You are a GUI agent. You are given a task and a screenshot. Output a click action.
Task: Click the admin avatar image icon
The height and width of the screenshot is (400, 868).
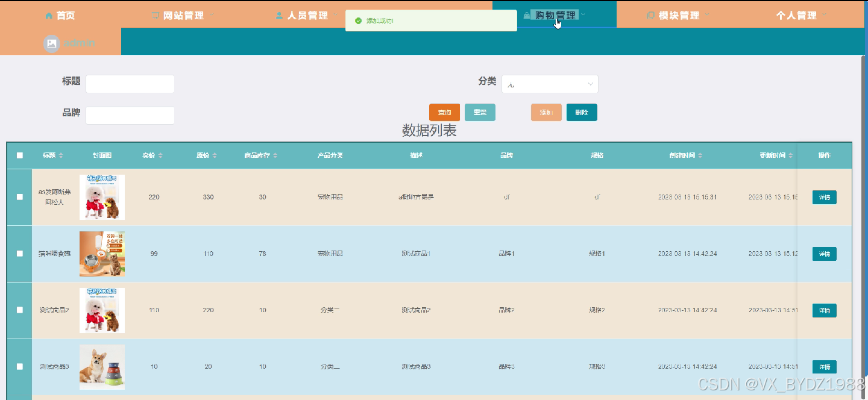tap(52, 43)
